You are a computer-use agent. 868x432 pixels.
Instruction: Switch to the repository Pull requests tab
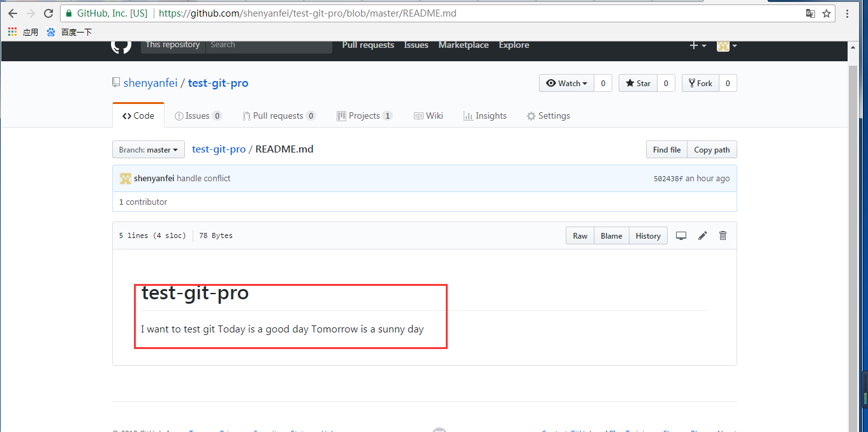click(279, 115)
